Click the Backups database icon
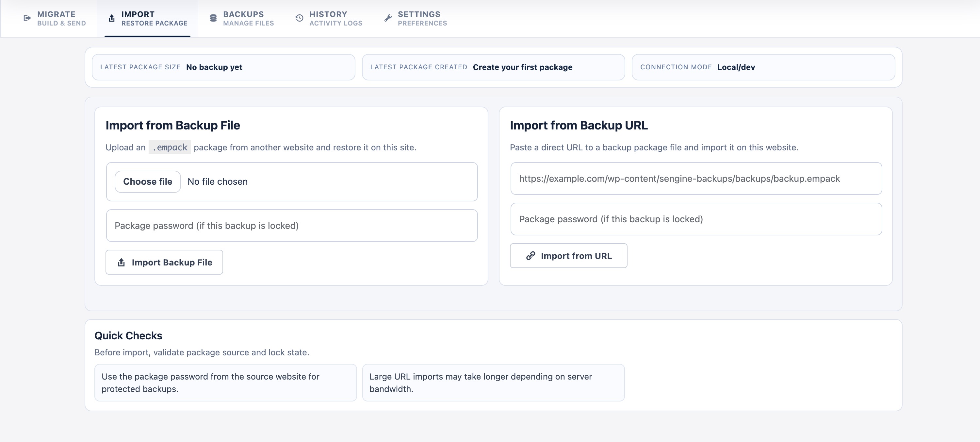The width and height of the screenshot is (980, 442). (213, 18)
